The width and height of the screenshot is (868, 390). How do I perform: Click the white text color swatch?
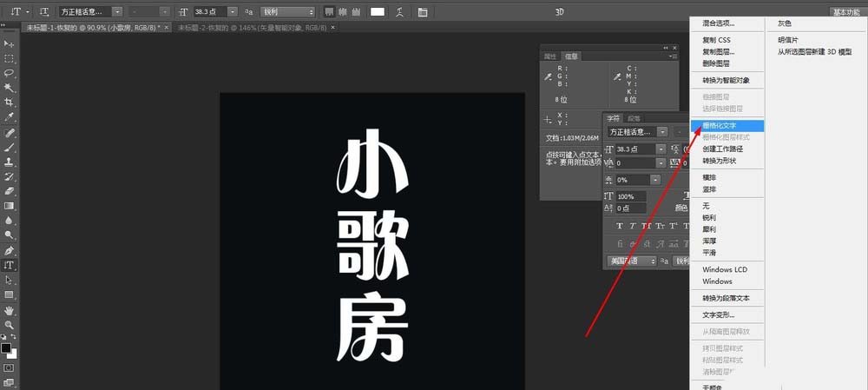378,12
